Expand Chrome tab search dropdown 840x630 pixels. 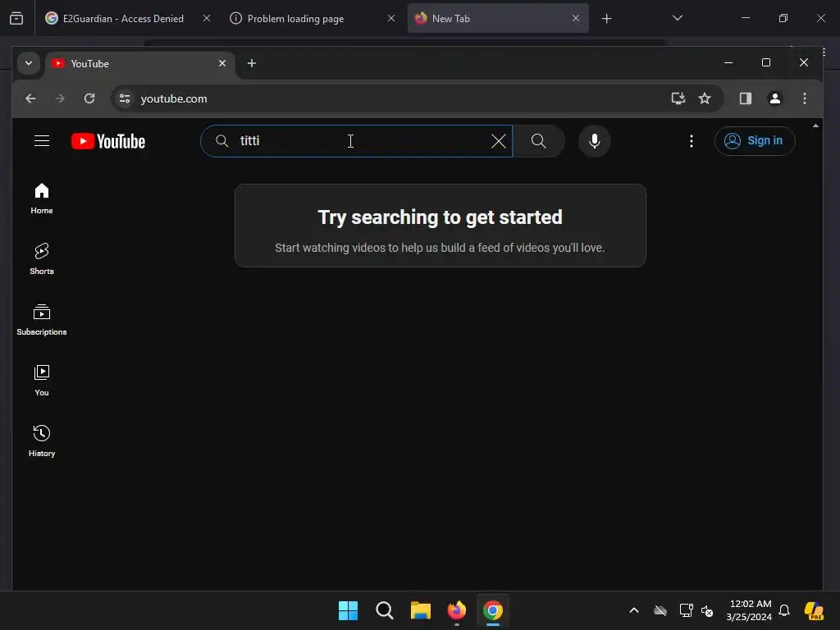point(29,63)
